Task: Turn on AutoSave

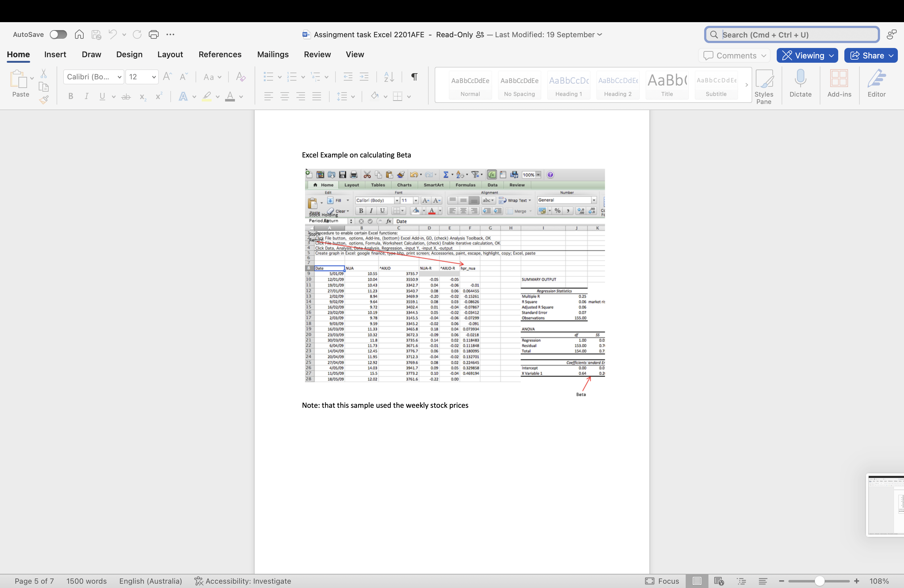Action: 58,34
